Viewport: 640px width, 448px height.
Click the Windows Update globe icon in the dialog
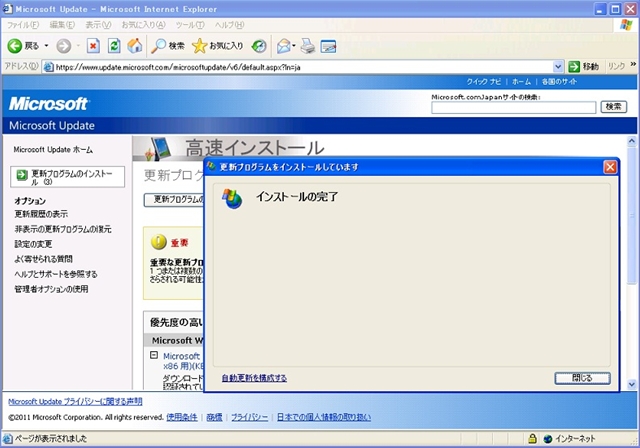(232, 199)
